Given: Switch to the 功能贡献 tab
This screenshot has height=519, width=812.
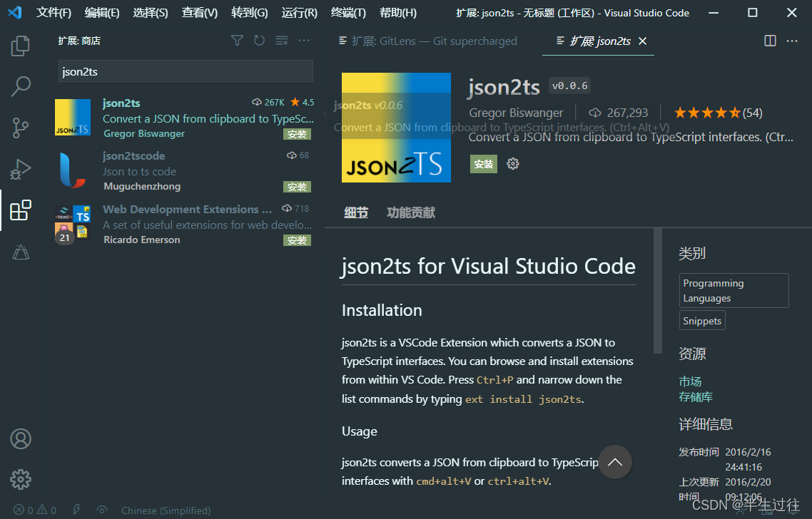Looking at the screenshot, I should click(x=411, y=212).
